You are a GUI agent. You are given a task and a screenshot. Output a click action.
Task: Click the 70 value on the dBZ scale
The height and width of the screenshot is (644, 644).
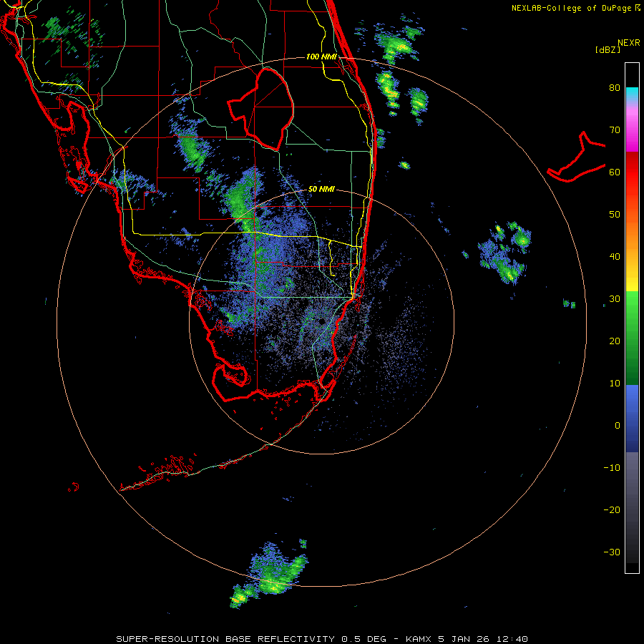pyautogui.click(x=615, y=130)
